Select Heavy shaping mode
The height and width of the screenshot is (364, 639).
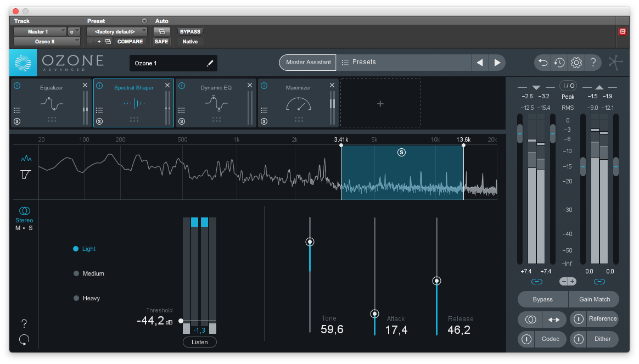click(x=87, y=298)
